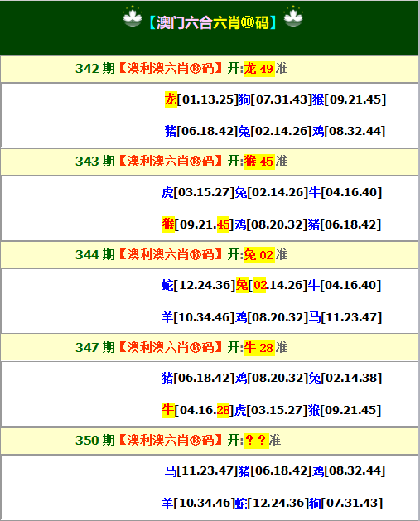
Task: Click 兔[02.14.26] in the 342 period
Action: pyautogui.click(x=275, y=131)
